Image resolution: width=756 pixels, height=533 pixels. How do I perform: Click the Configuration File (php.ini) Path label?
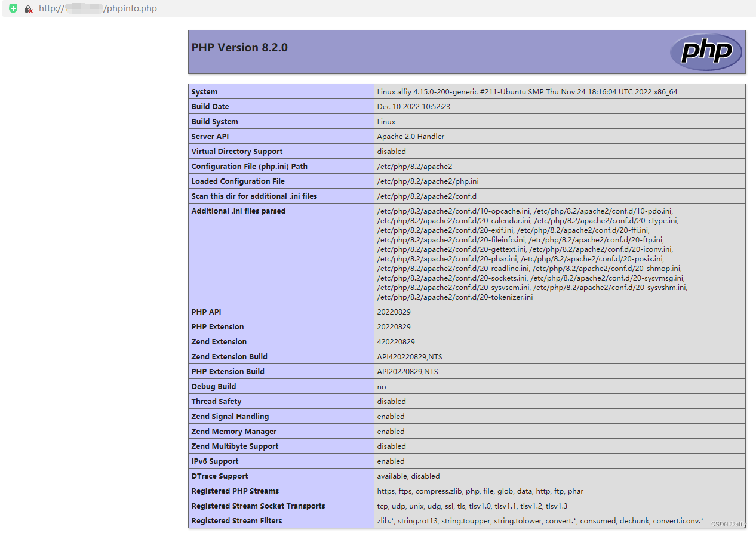pyautogui.click(x=250, y=167)
